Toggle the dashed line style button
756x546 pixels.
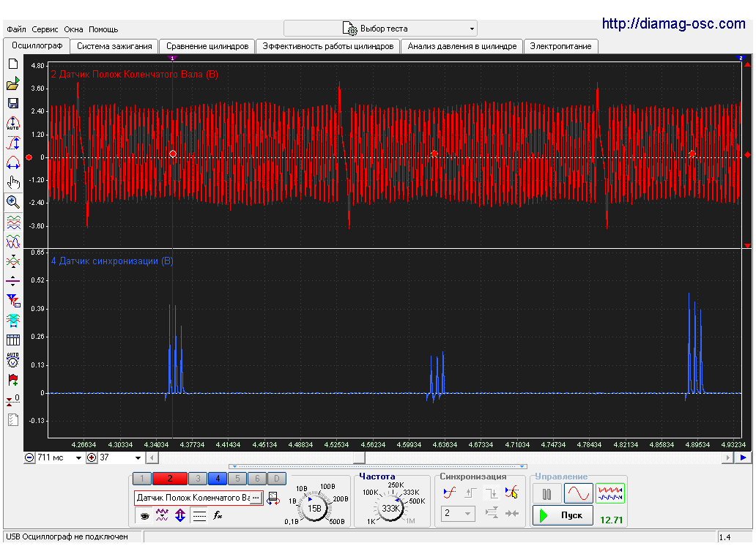(199, 515)
